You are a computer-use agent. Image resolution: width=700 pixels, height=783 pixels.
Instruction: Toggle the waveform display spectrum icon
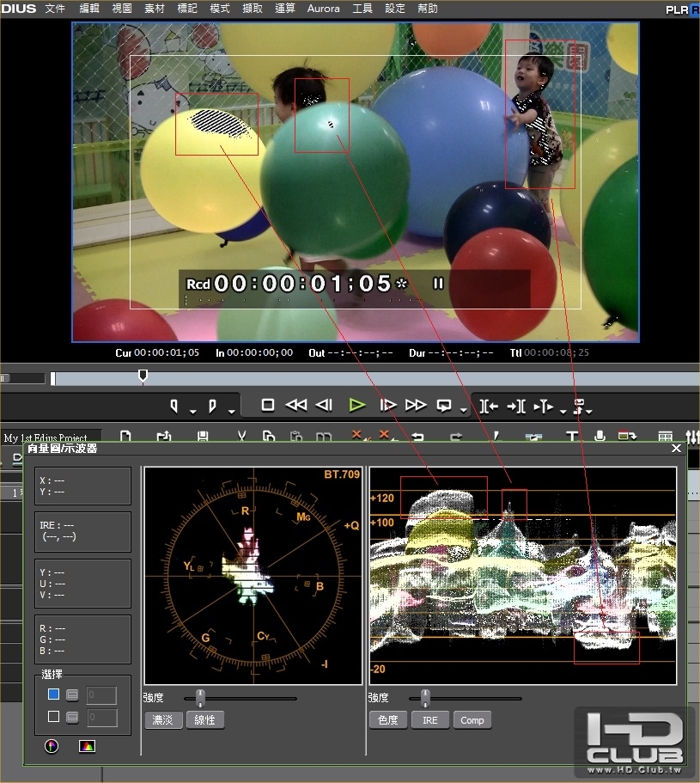click(87, 746)
